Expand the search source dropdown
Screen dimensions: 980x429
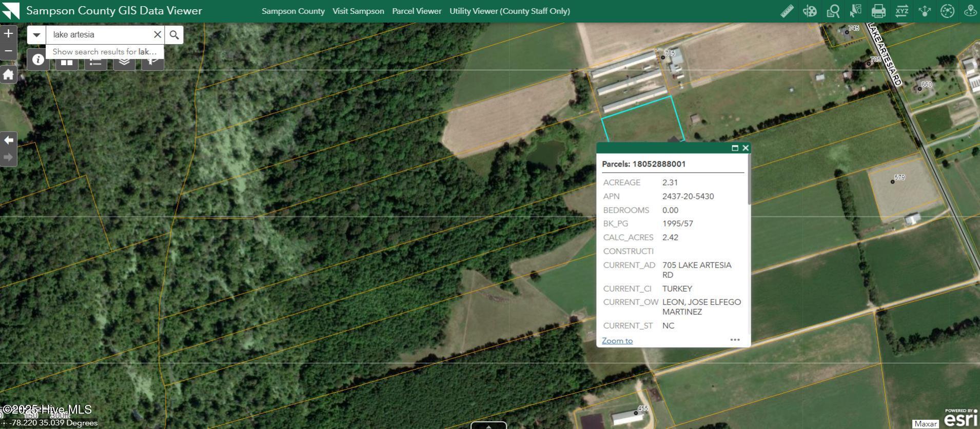tap(36, 35)
